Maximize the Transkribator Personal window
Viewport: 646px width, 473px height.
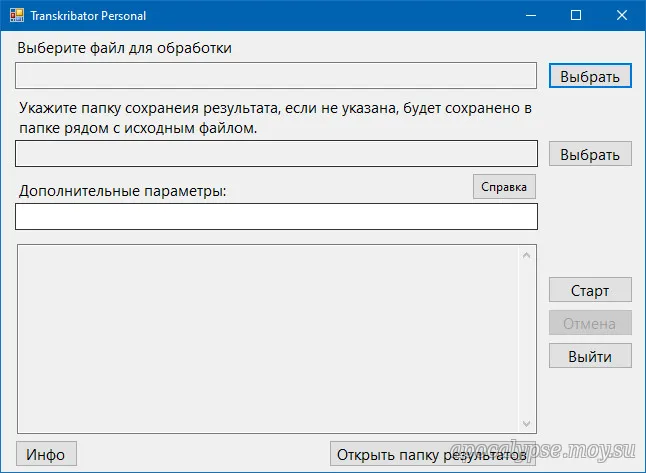point(576,16)
